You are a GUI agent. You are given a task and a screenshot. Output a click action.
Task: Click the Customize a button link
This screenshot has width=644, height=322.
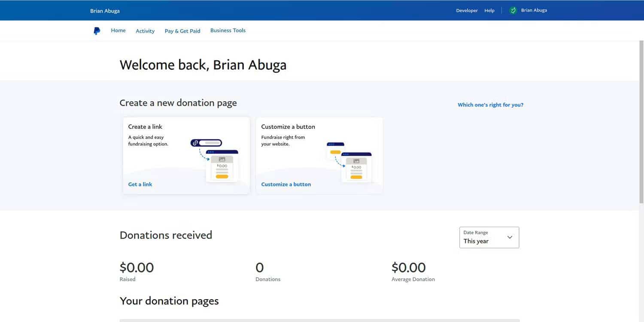286,184
